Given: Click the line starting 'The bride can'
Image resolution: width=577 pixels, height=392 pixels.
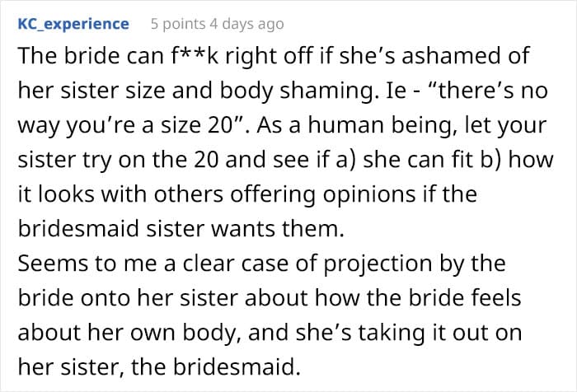Looking at the screenshot, I should [x=274, y=56].
